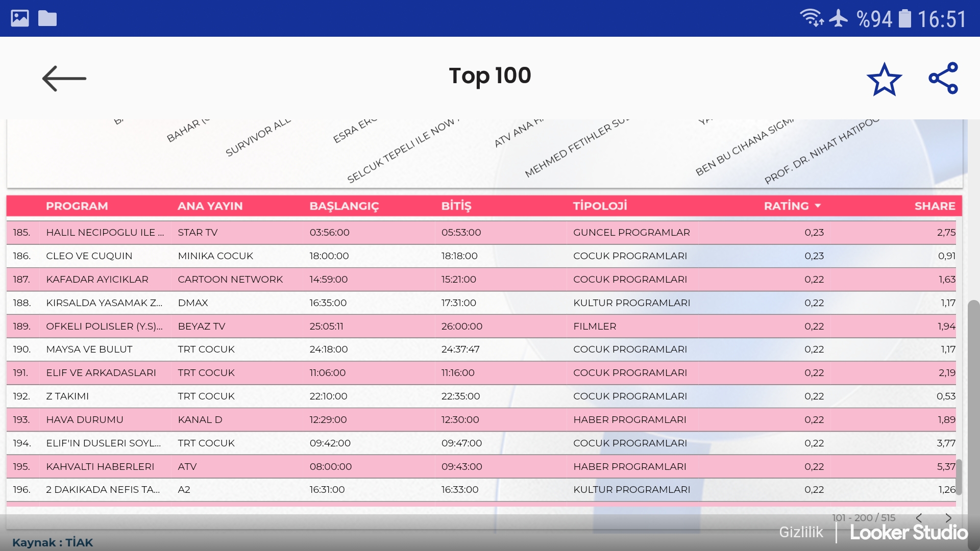Click chart label MEHMED FETIHLER SU
The height and width of the screenshot is (551, 980).
[x=577, y=148]
